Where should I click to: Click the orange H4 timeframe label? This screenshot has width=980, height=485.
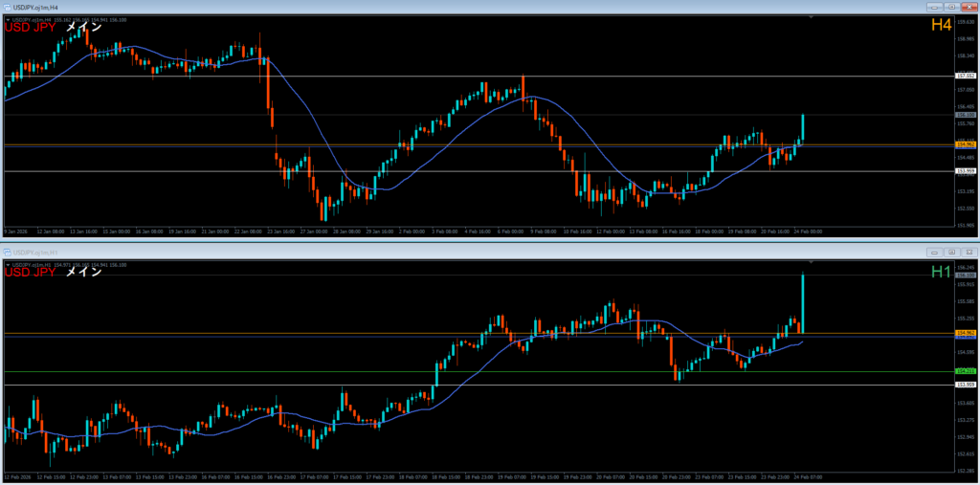941,26
